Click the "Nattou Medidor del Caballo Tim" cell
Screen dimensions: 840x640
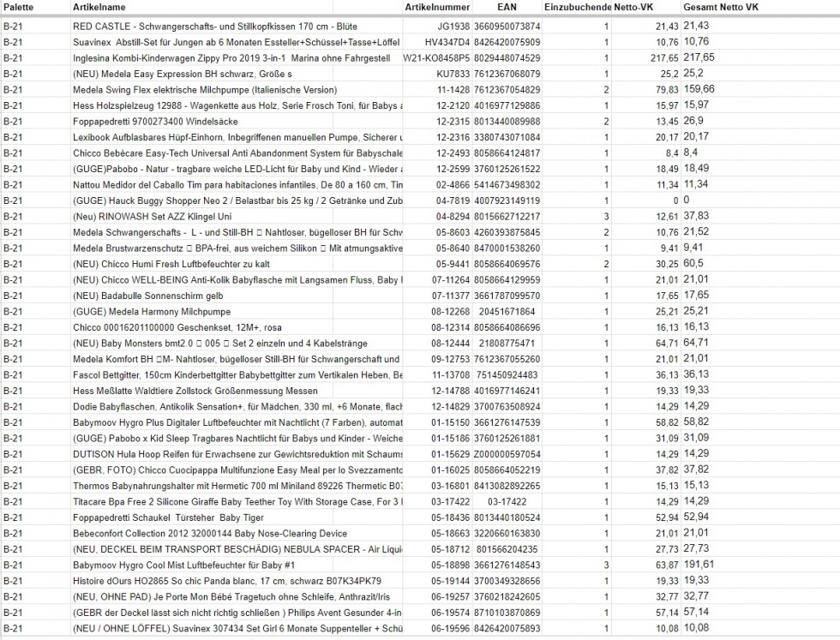(x=238, y=185)
